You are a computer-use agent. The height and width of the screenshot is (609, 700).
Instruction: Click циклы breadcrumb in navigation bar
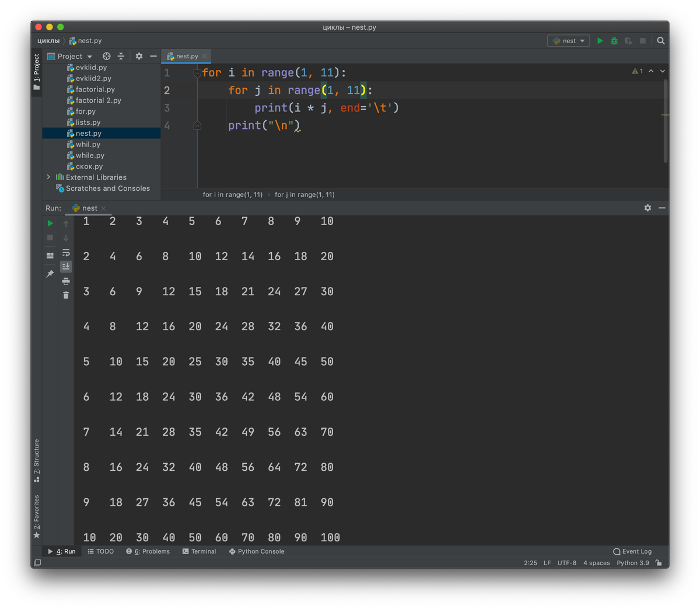tap(48, 41)
